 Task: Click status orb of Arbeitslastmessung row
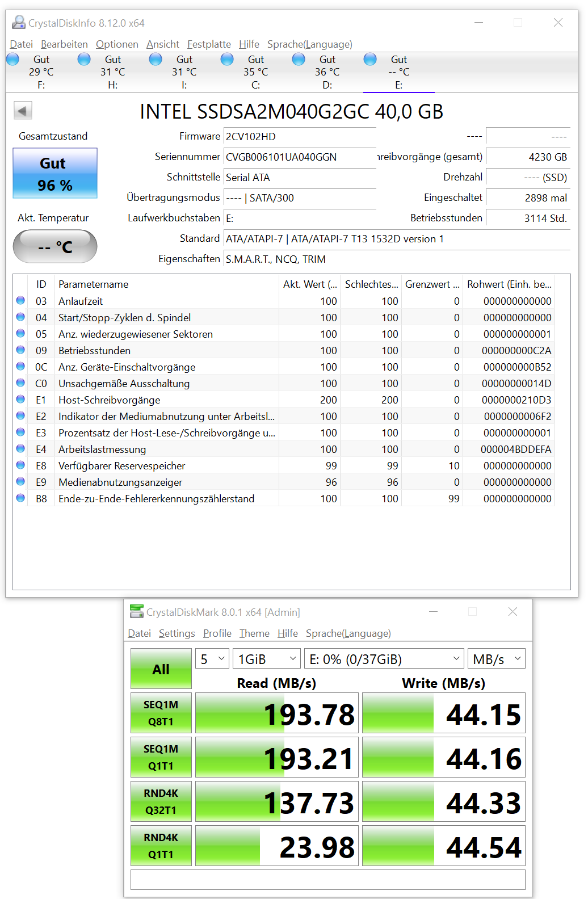(x=20, y=448)
